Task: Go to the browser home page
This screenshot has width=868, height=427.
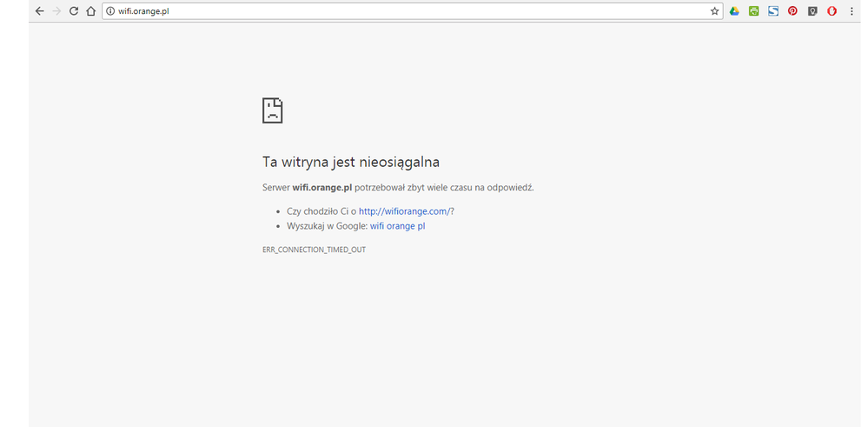Action: pyautogui.click(x=90, y=11)
